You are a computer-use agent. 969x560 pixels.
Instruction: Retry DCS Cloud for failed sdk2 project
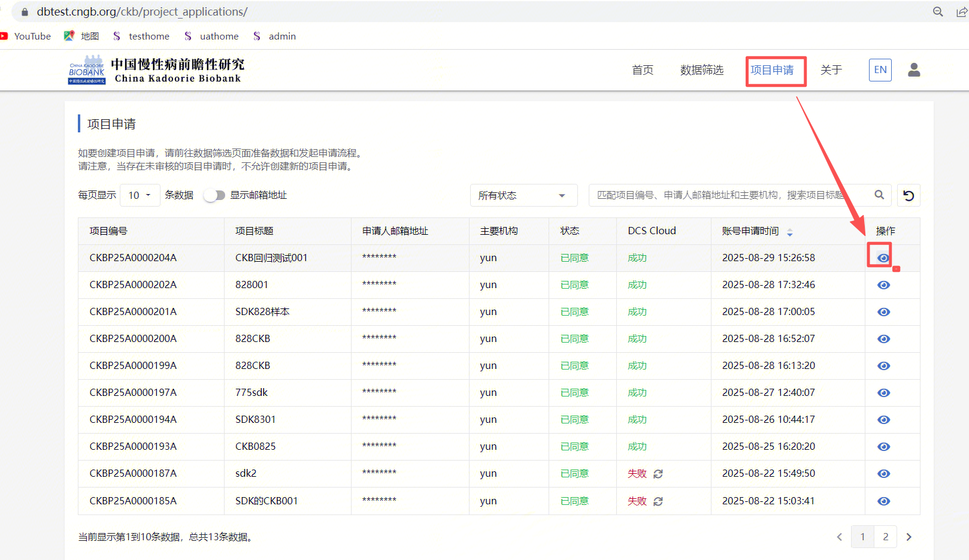coord(658,474)
